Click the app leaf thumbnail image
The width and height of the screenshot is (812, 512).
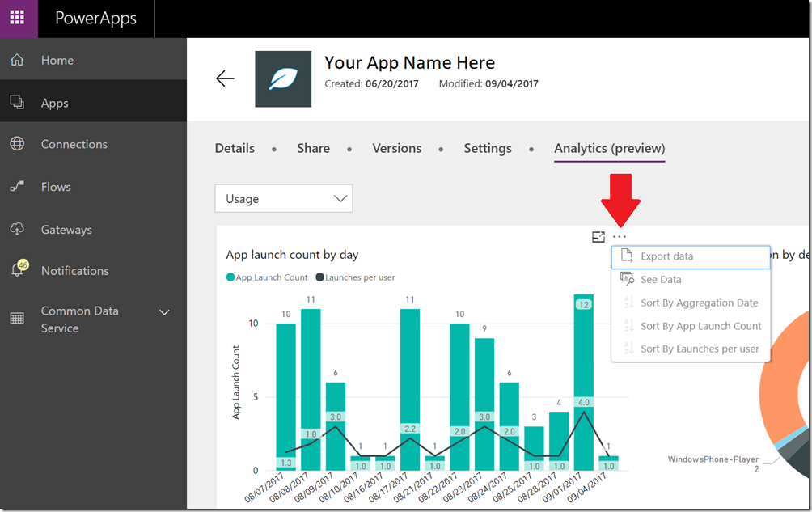pos(283,78)
